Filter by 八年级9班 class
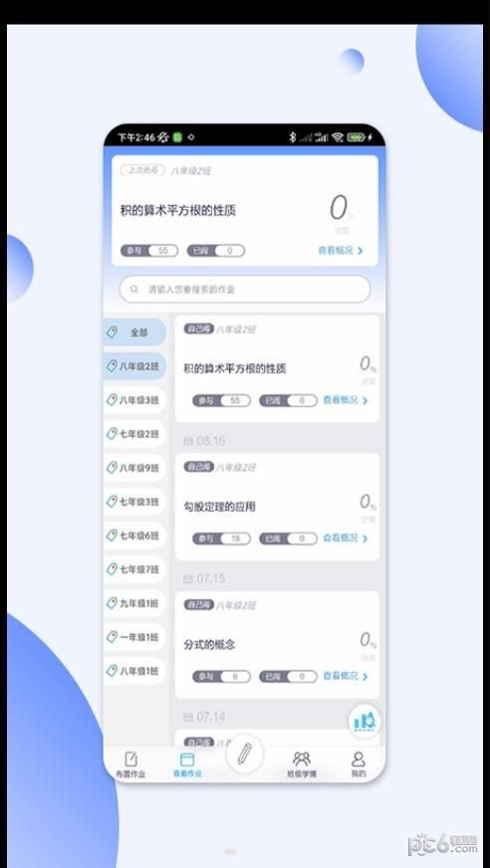The image size is (490, 868). (133, 467)
